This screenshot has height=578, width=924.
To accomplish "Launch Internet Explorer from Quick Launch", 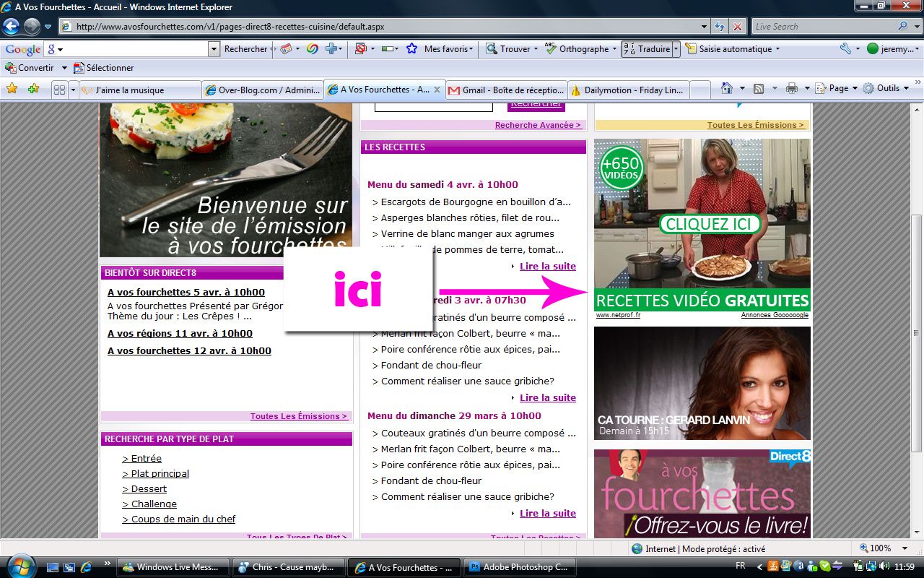I will point(86,567).
